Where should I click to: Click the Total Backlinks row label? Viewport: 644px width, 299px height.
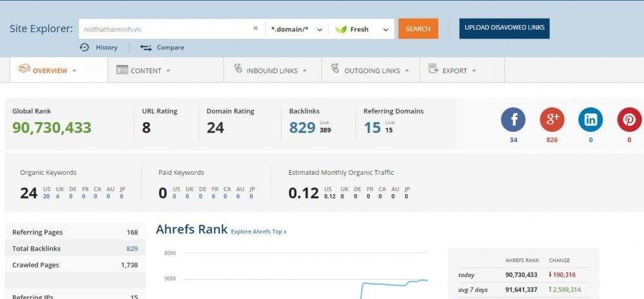pyautogui.click(x=36, y=249)
